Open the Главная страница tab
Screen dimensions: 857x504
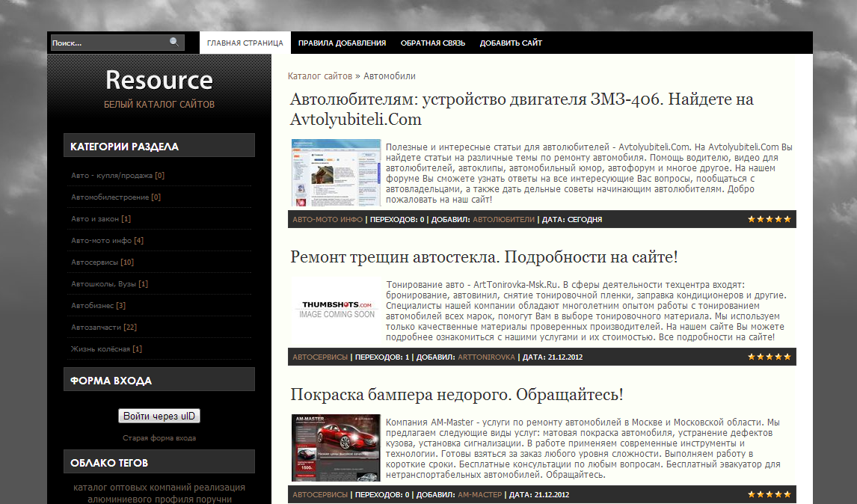(x=245, y=43)
